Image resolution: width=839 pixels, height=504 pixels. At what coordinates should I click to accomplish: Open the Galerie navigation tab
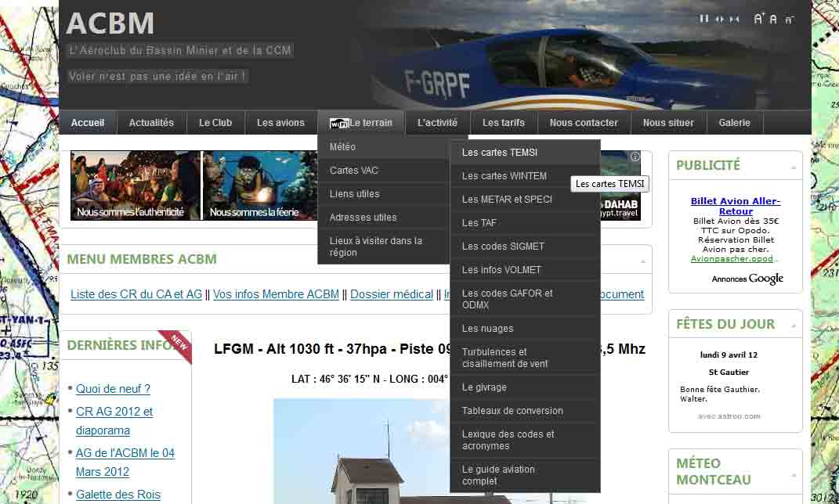click(734, 123)
